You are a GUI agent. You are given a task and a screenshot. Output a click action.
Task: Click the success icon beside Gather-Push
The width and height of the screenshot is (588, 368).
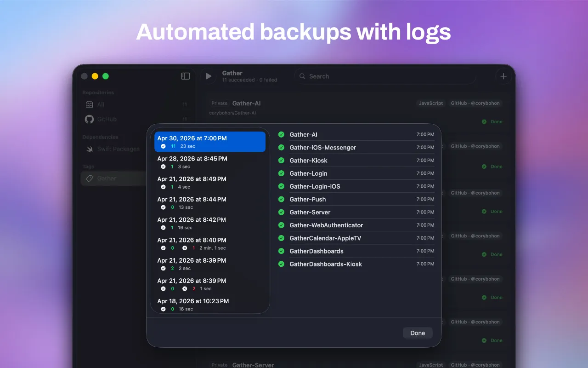[281, 199]
